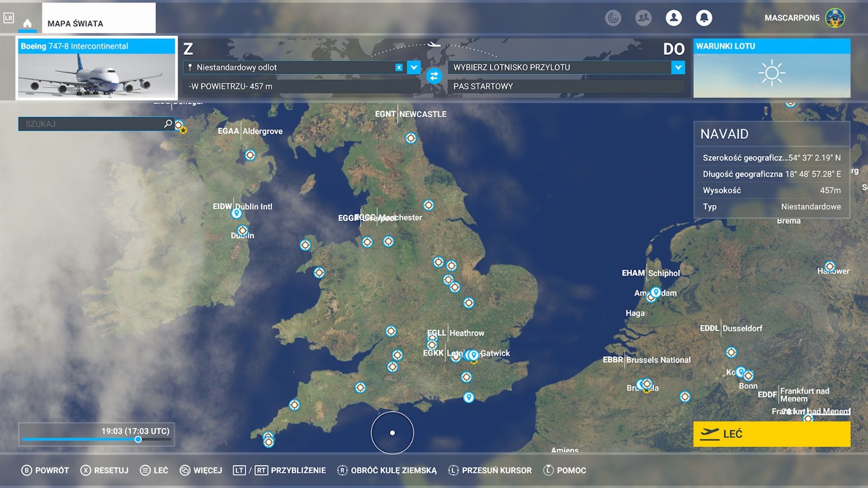Image resolution: width=868 pixels, height=488 pixels.
Task: Open the Boeing 747-8 aircraft thumbnail
Action: tap(97, 68)
